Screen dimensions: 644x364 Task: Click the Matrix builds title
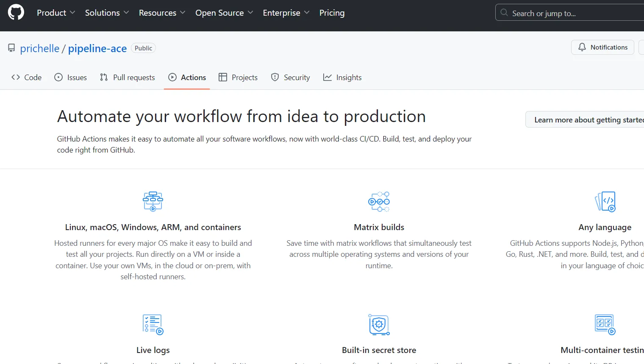click(379, 227)
